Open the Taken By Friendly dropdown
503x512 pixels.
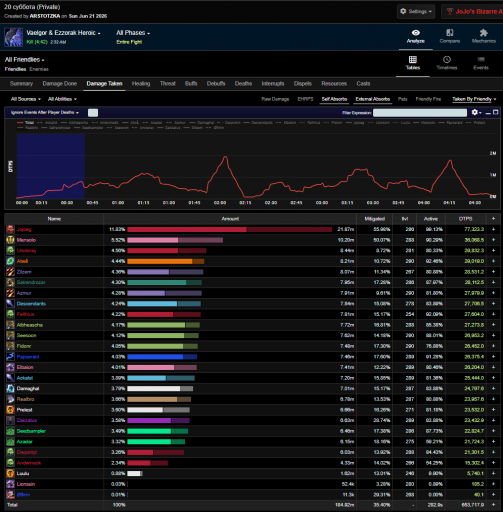pos(474,99)
